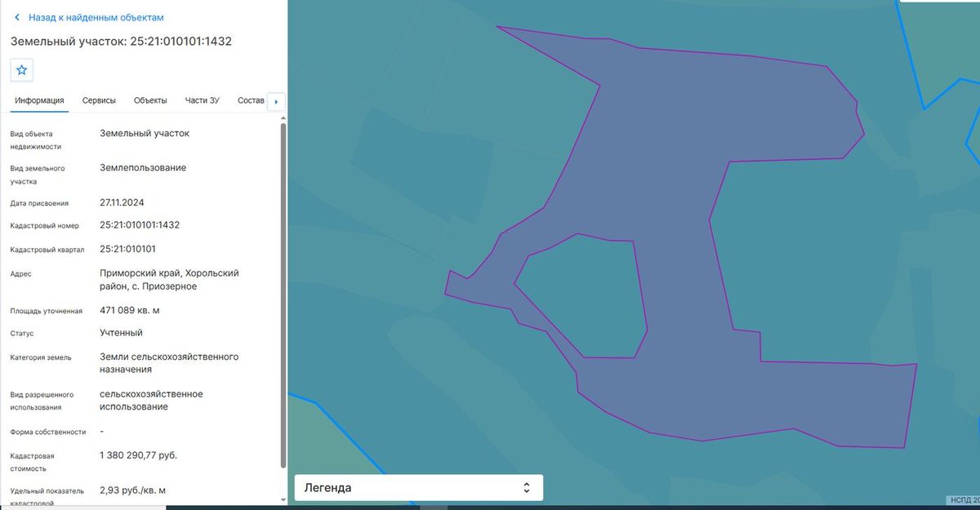Expand the Легенда dropdown

point(419,488)
